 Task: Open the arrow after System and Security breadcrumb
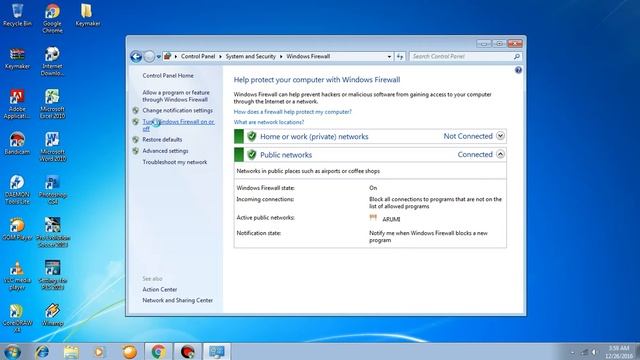(281, 56)
